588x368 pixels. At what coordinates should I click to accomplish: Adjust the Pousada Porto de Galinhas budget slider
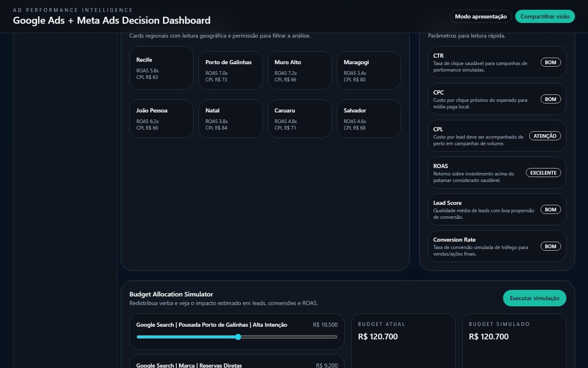tap(237, 337)
